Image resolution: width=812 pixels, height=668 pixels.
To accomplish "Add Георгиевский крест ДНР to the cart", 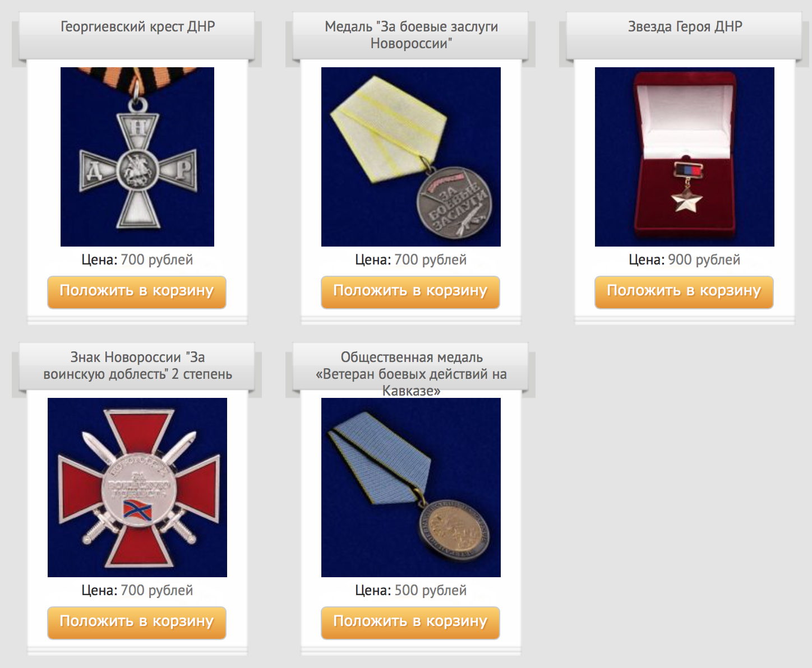I will coord(137,292).
